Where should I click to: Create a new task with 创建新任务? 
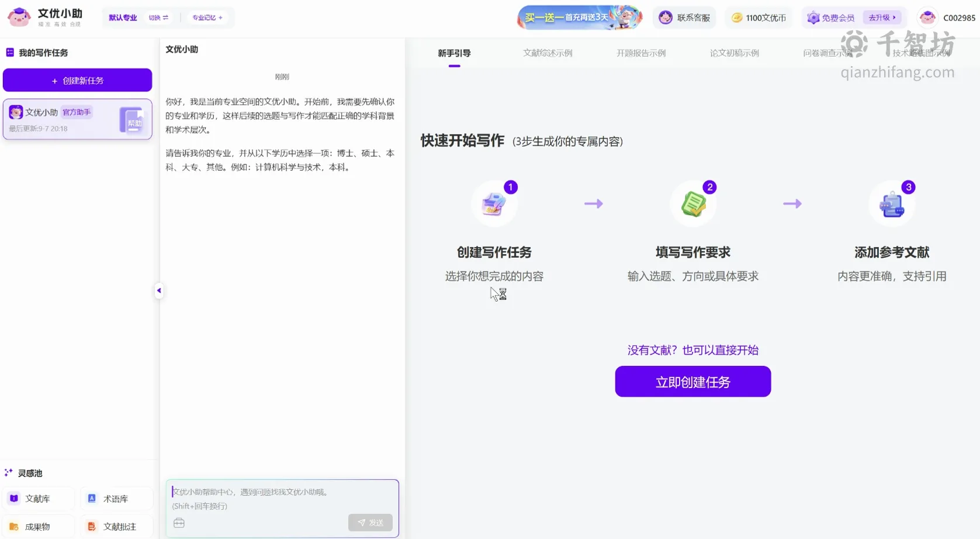click(77, 80)
